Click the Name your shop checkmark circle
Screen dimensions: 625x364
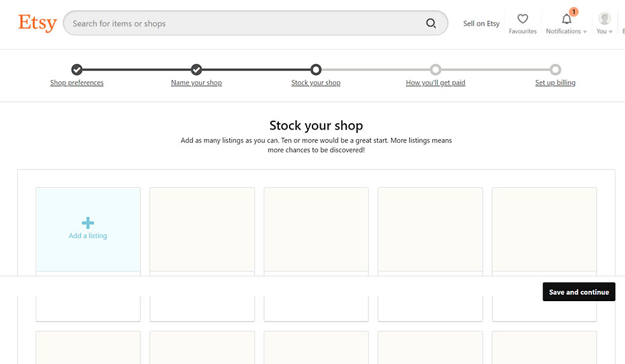pyautogui.click(x=196, y=70)
